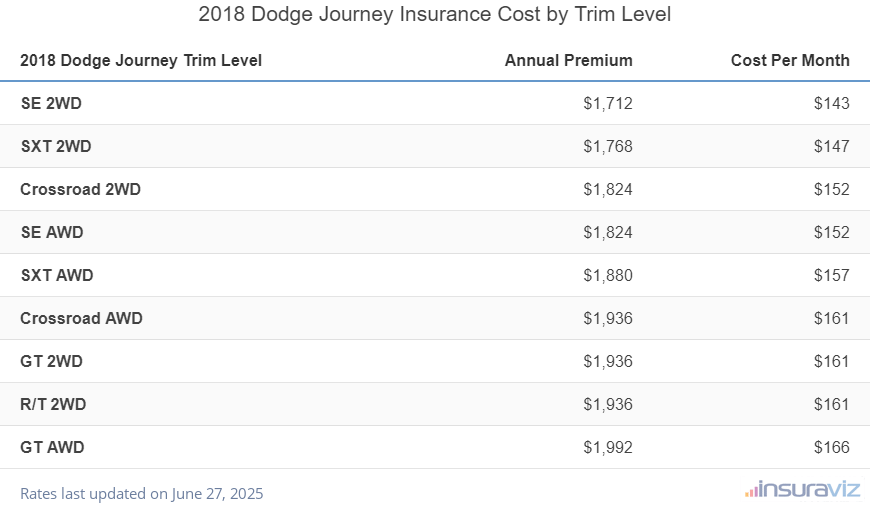Click the $166 monthly cost value
This screenshot has width=870, height=509.
point(832,447)
